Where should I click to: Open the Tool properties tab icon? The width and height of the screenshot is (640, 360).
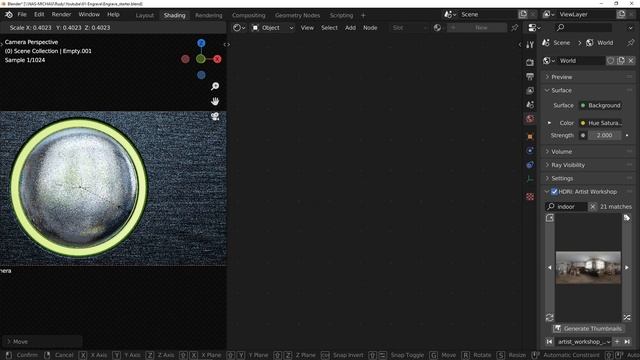click(x=530, y=45)
